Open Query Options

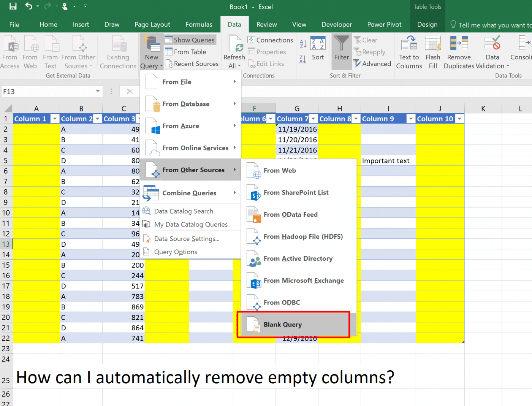click(190, 252)
